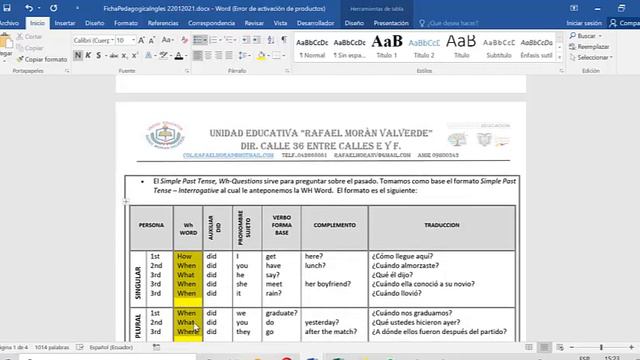This screenshot has height=360, width=640.
Task: Click the sort A-Z icon
Action: pyautogui.click(x=271, y=40)
